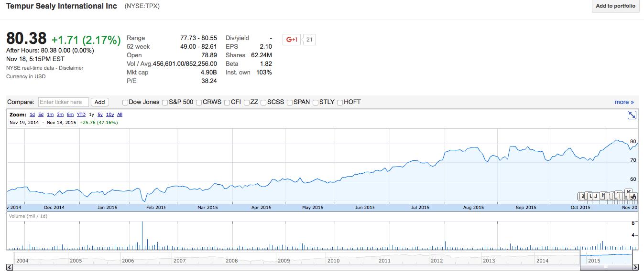Click the Add button beside ticker field

[x=99, y=102]
